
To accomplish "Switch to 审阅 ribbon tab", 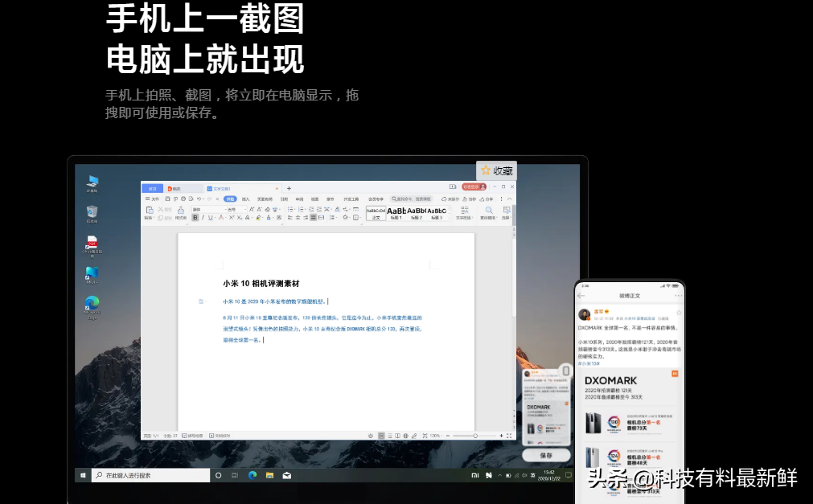I will click(x=299, y=199).
